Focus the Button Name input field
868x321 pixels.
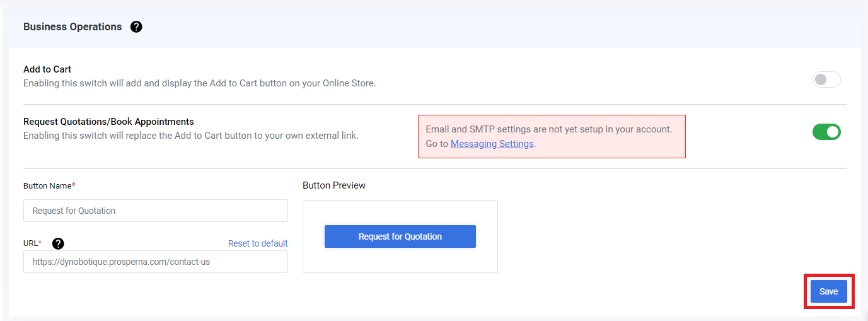[156, 211]
